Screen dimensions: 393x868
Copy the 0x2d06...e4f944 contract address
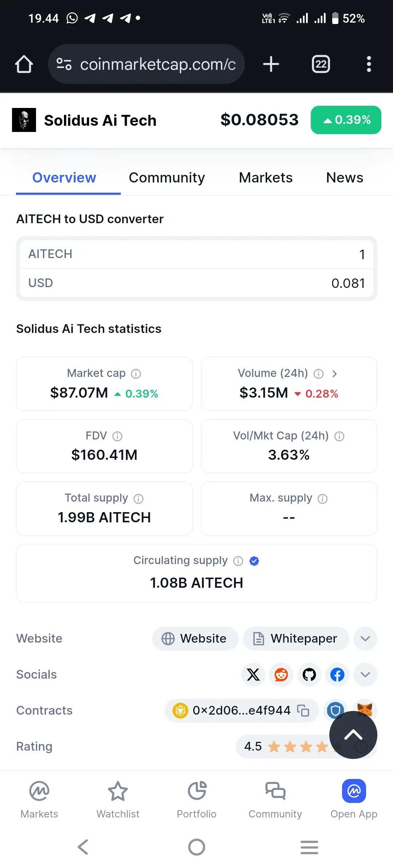[x=303, y=710]
